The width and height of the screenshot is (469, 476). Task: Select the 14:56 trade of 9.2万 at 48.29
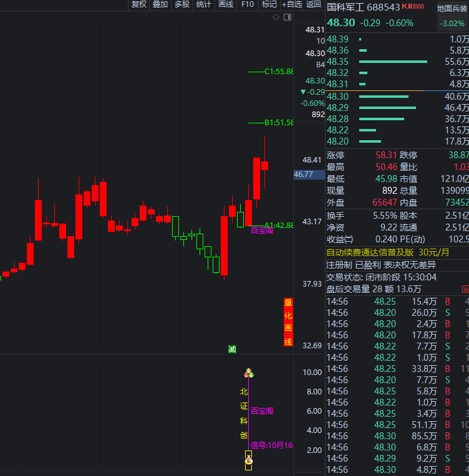tap(397, 459)
